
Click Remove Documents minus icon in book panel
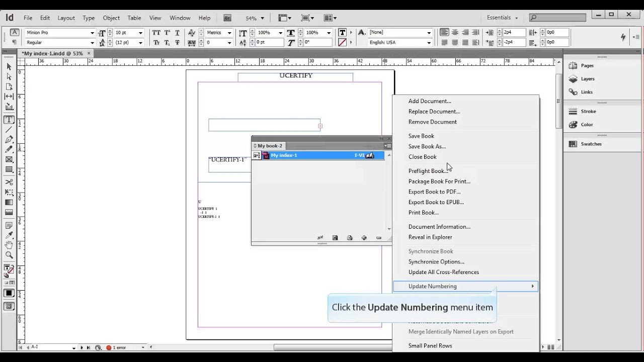(379, 238)
